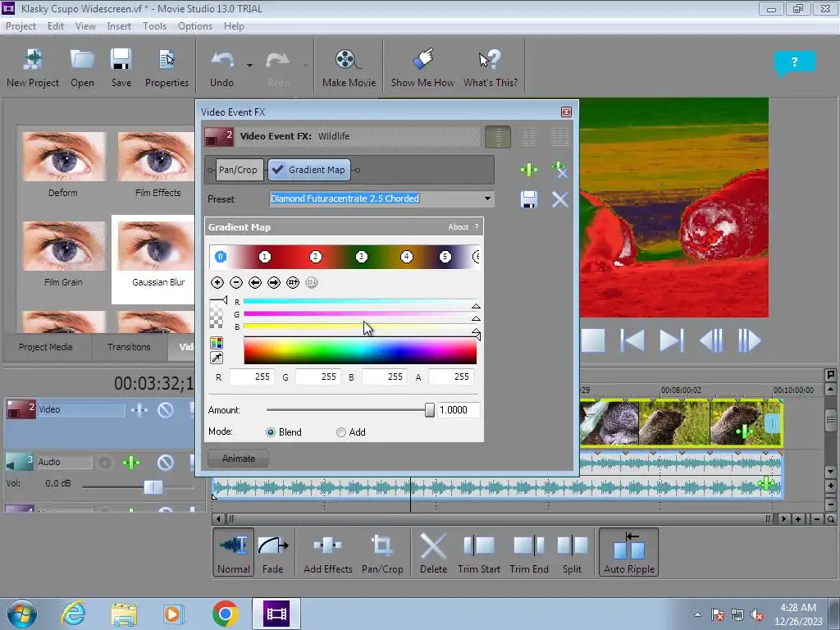
Task: Open the Edit menu
Action: point(55,26)
